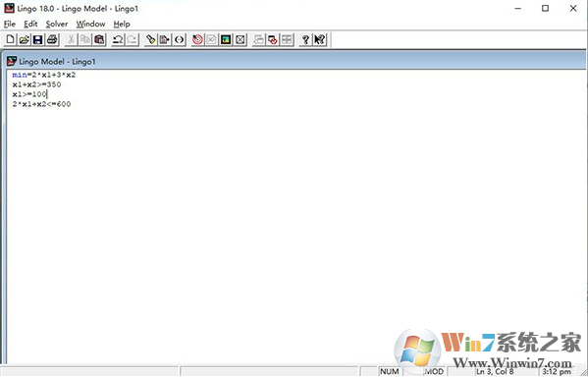This screenshot has height=377, width=588.
Task: Undo the last edit using the toolbar arrow
Action: (118, 39)
